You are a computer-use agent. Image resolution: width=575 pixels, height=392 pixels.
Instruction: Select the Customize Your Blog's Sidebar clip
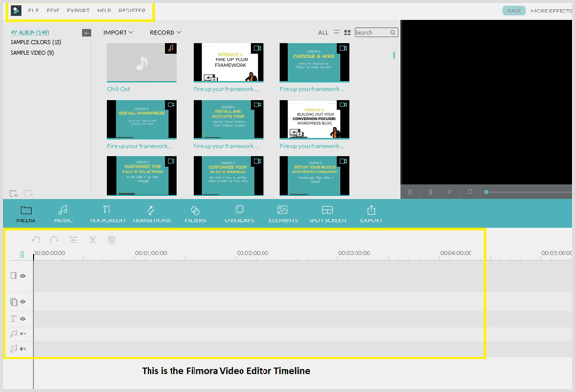pyautogui.click(x=228, y=176)
